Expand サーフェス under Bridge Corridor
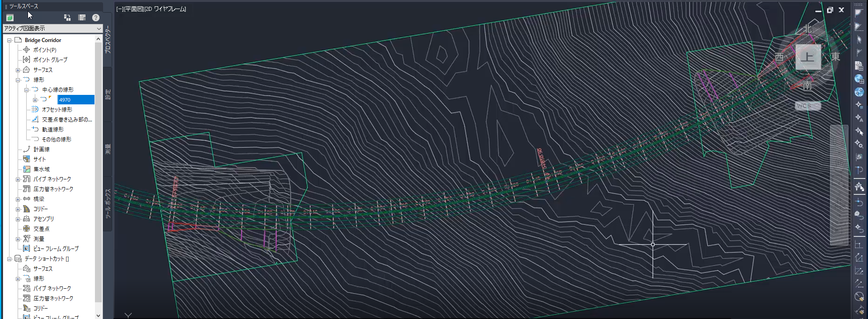868x319 pixels. pos(18,70)
